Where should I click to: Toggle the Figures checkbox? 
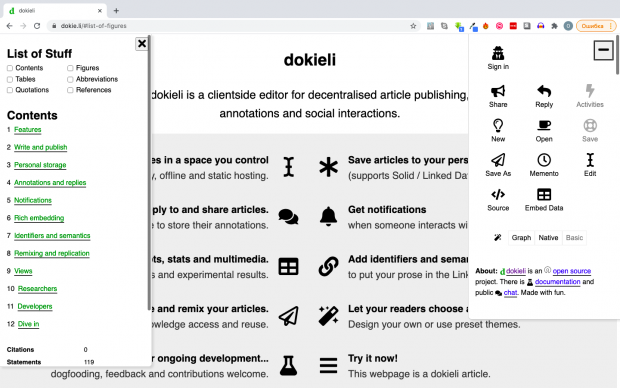pos(70,68)
